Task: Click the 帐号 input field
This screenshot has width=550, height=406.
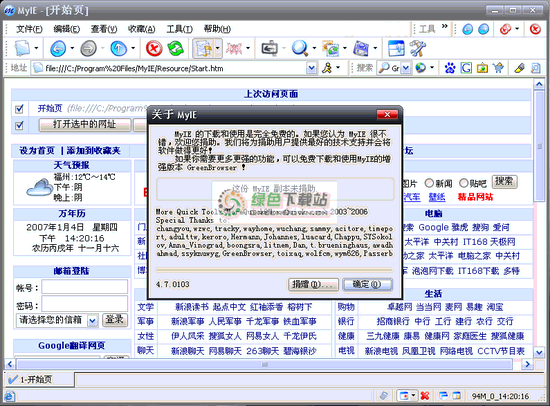Action: pyautogui.click(x=85, y=287)
